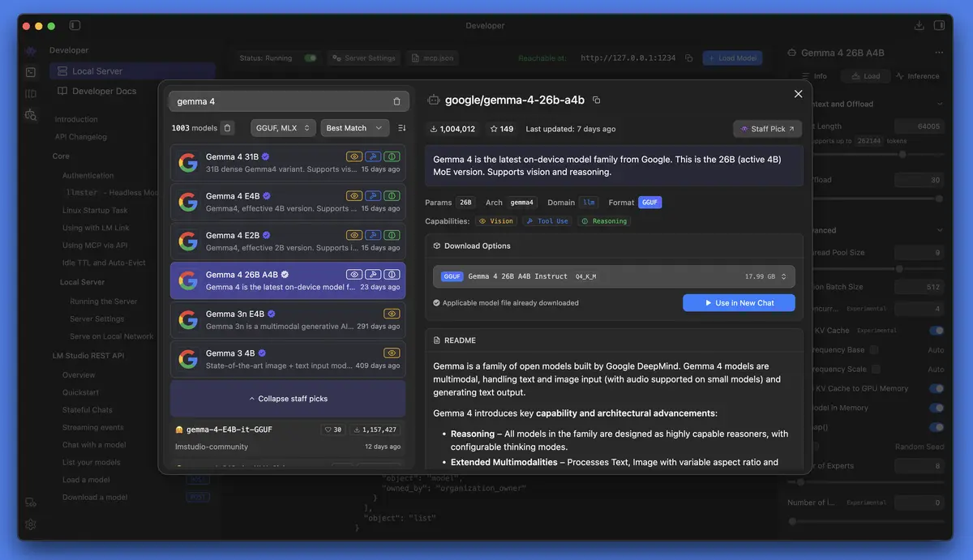The width and height of the screenshot is (973, 560).
Task: Open the Quickstart docs entry
Action: (x=80, y=392)
